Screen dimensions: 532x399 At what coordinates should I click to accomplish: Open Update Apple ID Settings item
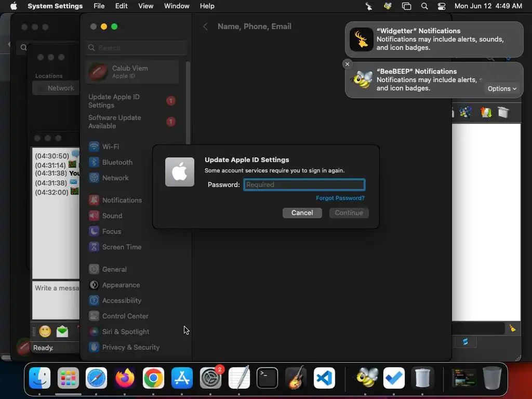click(132, 101)
